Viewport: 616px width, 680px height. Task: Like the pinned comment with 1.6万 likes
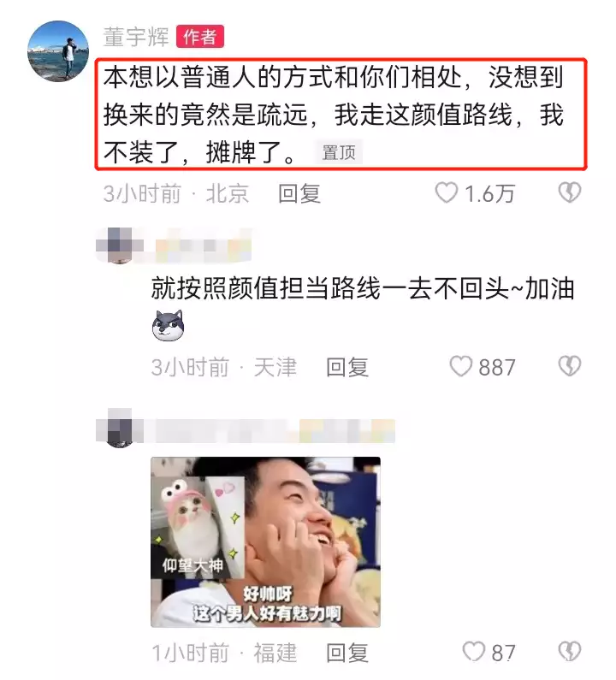click(x=447, y=192)
